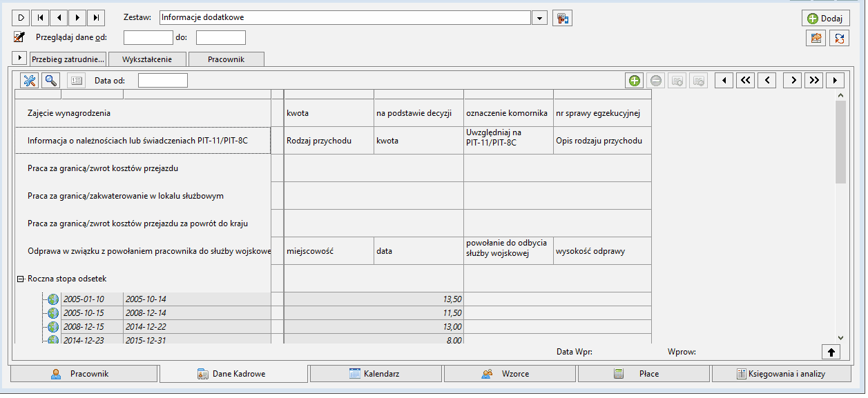Click the gray minus remove row icon

[x=656, y=81]
